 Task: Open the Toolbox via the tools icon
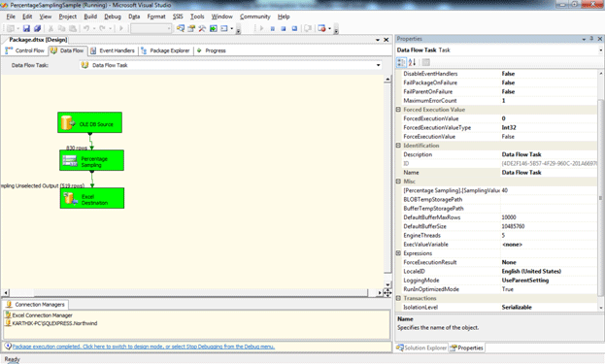click(x=202, y=28)
